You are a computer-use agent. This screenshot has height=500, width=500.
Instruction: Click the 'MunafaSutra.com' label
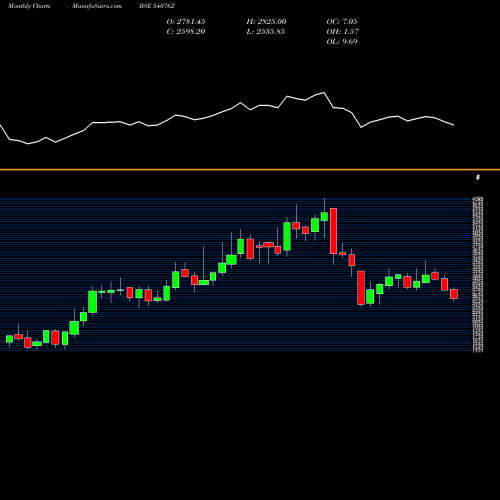[97, 6]
